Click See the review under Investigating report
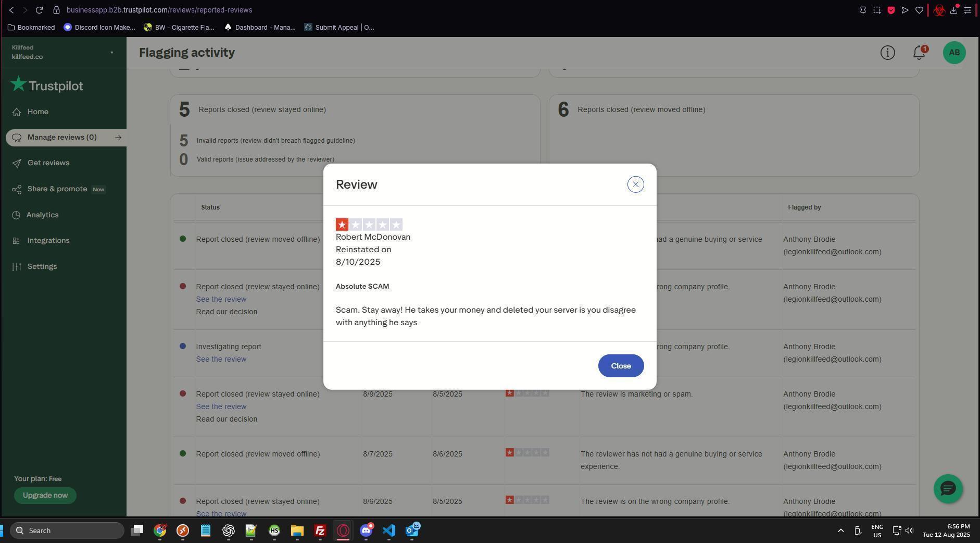Image resolution: width=980 pixels, height=543 pixels. click(x=221, y=360)
